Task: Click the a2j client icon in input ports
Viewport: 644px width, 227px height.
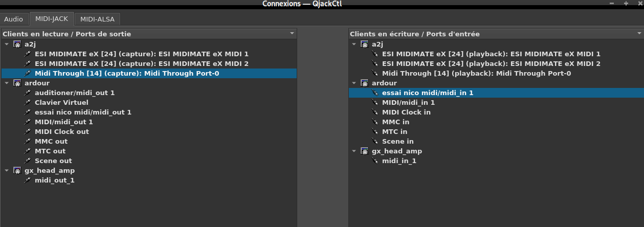Action: (x=365, y=44)
